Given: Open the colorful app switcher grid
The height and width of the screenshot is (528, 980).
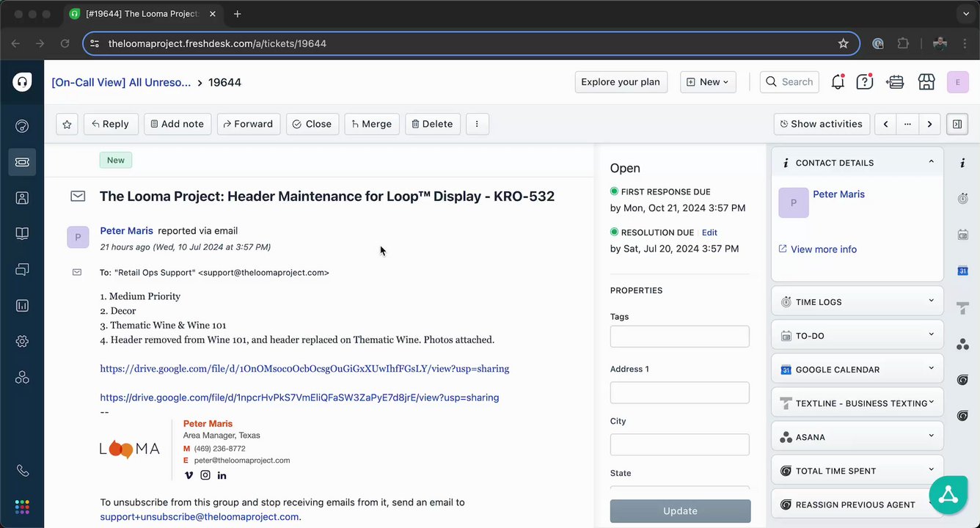Looking at the screenshot, I should pyautogui.click(x=22, y=507).
